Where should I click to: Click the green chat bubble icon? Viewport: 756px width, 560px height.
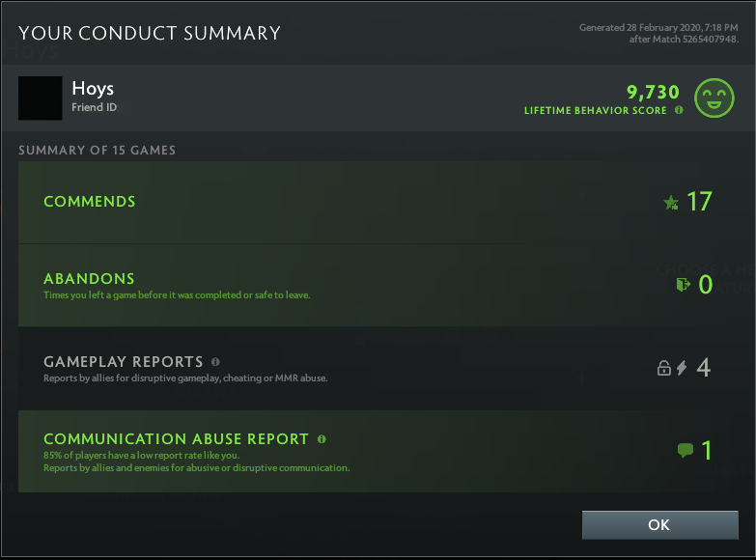tap(686, 450)
